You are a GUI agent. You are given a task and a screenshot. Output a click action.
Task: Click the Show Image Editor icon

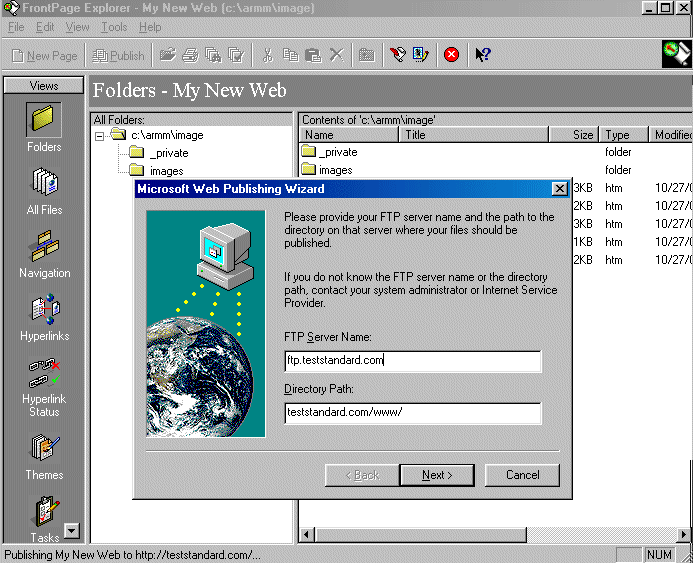[x=420, y=55]
